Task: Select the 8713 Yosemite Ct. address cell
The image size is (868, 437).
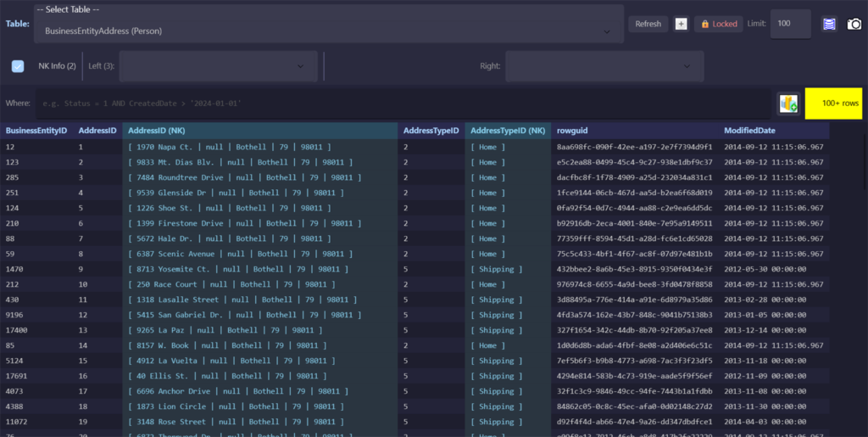Action: click(x=259, y=269)
